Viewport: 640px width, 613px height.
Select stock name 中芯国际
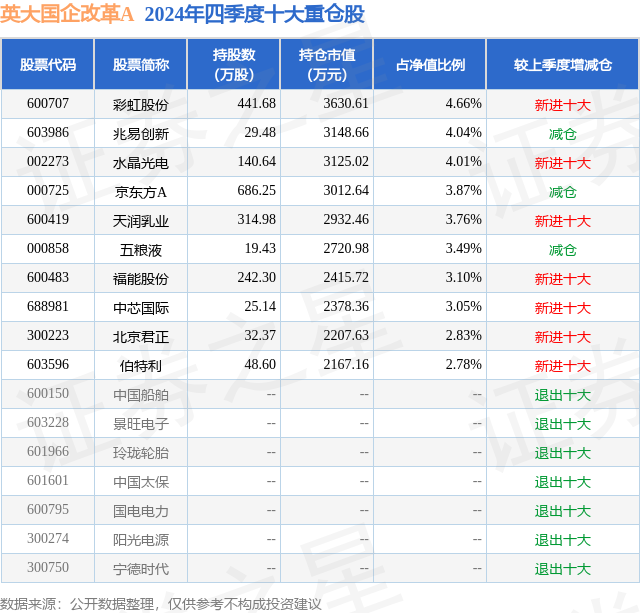coord(141,308)
